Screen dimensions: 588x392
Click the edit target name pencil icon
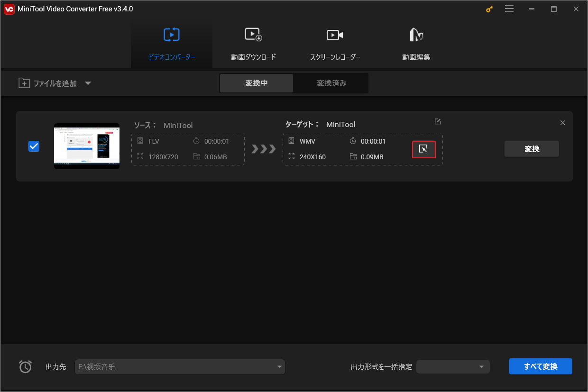(438, 121)
